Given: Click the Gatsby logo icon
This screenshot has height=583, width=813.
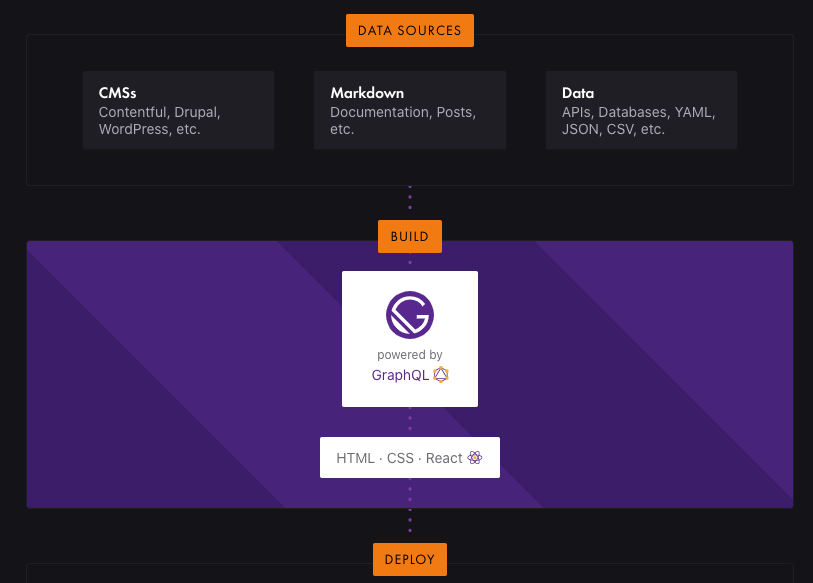Looking at the screenshot, I should [x=410, y=315].
